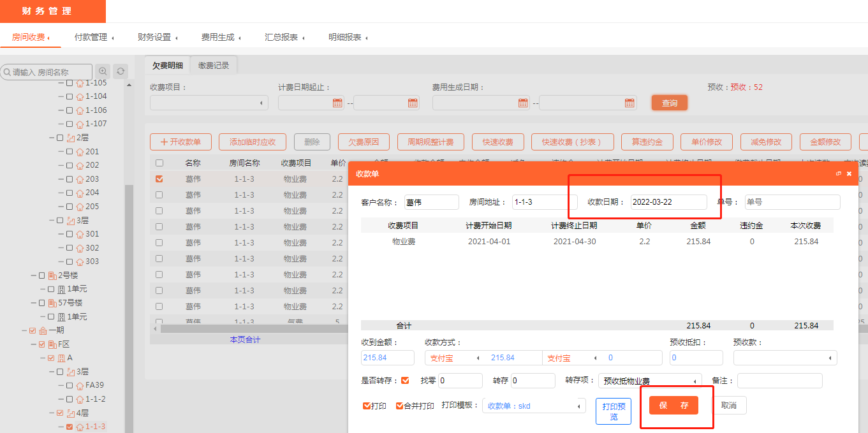
Task: Open the 付款管理 menu
Action: [x=94, y=38]
